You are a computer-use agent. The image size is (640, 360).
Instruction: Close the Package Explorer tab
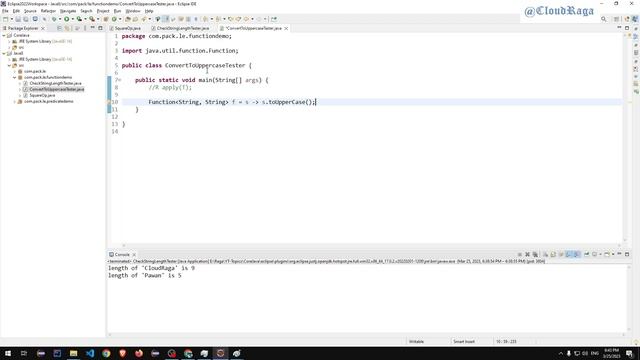pos(43,28)
